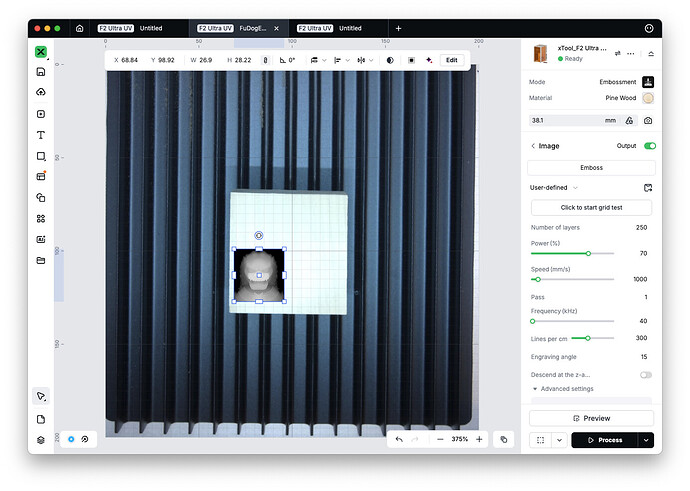
Task: Click the Save icon in left sidebar
Action: (x=41, y=72)
